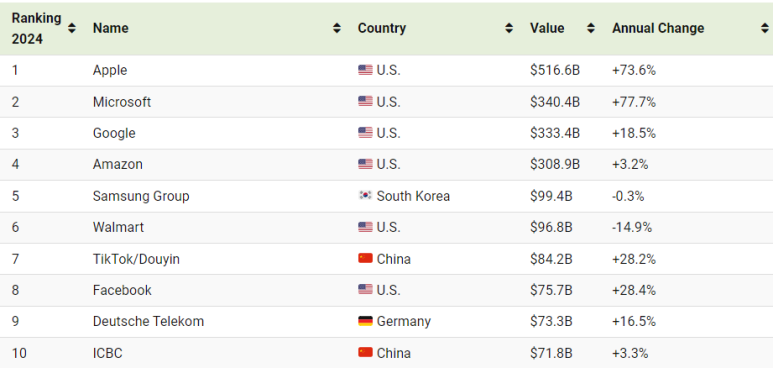Sort by Country column arrows

[x=509, y=28]
